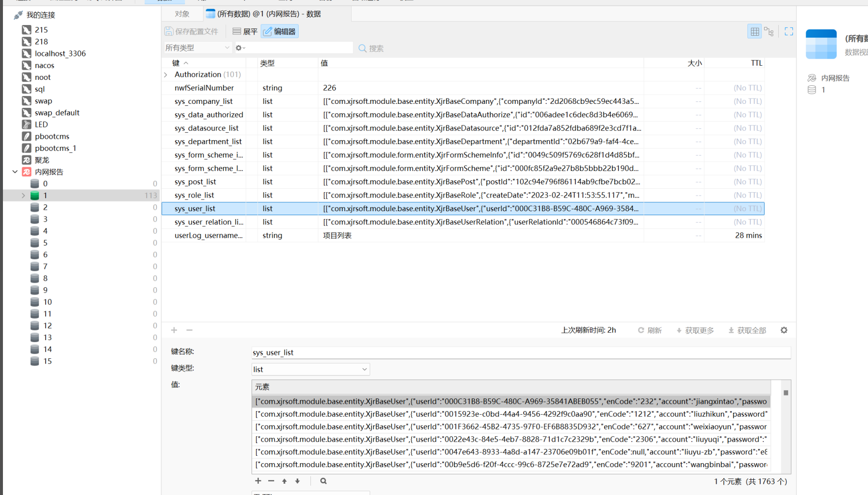Select element with account wangbinbai
The width and height of the screenshot is (868, 495).
tap(511, 464)
